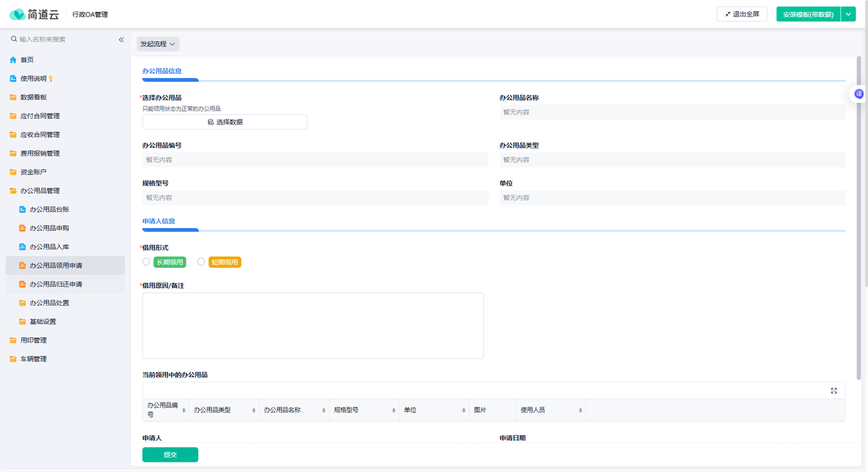The width and height of the screenshot is (868, 472).
Task: Sort table by 办公用品类型 column
Action: (x=253, y=410)
